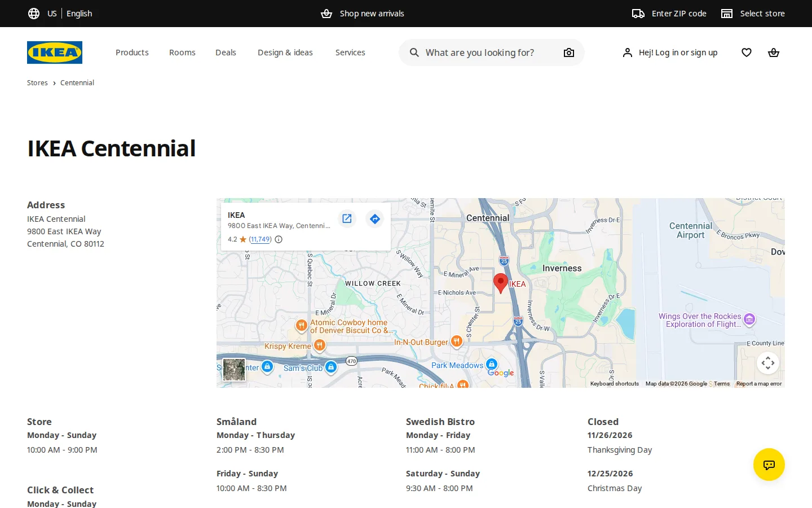This screenshot has height=508, width=812.
Task: Click the map camera controls button
Action: click(x=768, y=363)
